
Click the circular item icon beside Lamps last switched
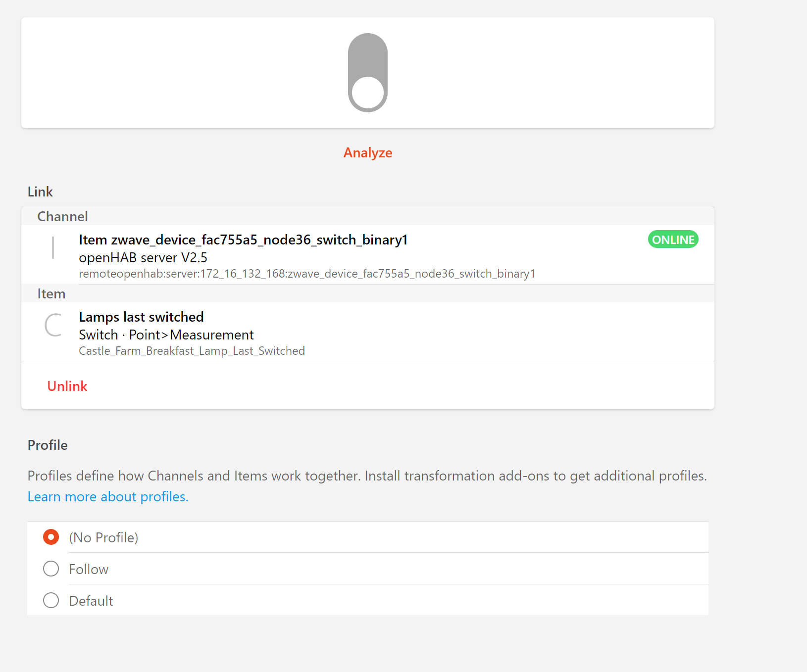point(53,325)
